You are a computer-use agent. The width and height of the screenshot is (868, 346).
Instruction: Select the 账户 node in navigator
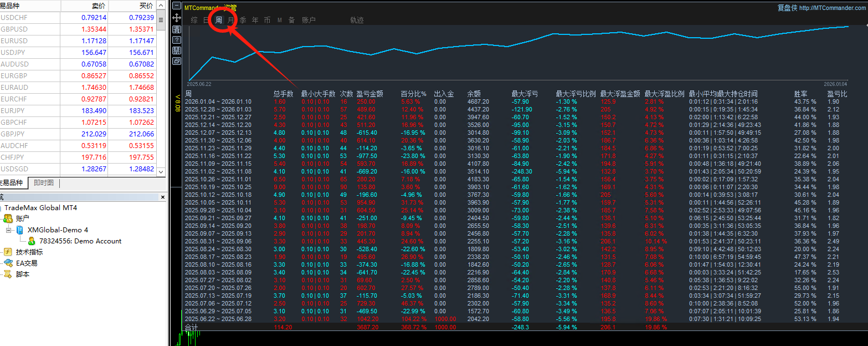tap(23, 218)
